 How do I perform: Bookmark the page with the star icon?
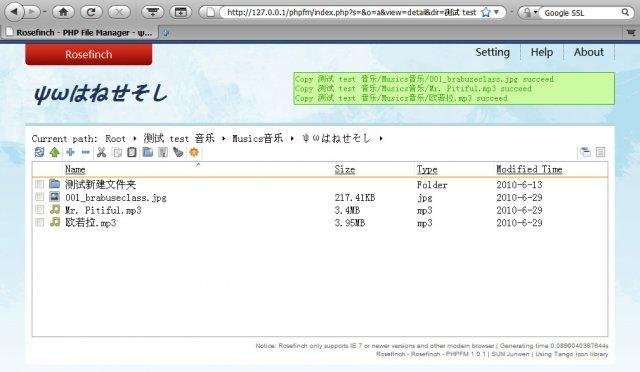(x=486, y=12)
